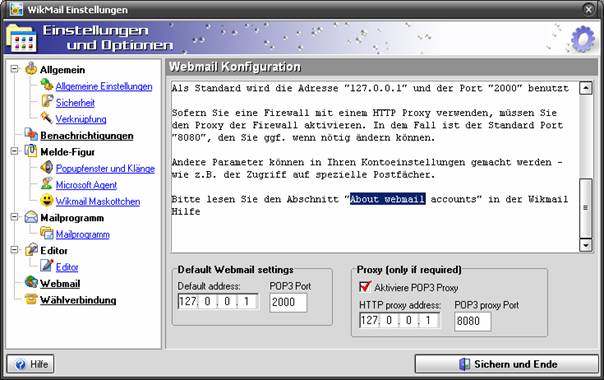604x380 pixels.
Task: Click the Sicherheit icon
Action: point(47,102)
